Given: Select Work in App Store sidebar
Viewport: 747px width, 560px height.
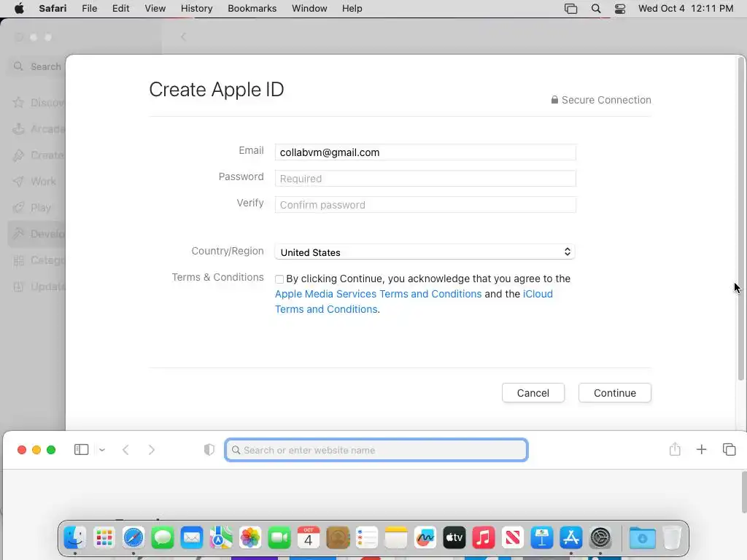Looking at the screenshot, I should [36, 182].
